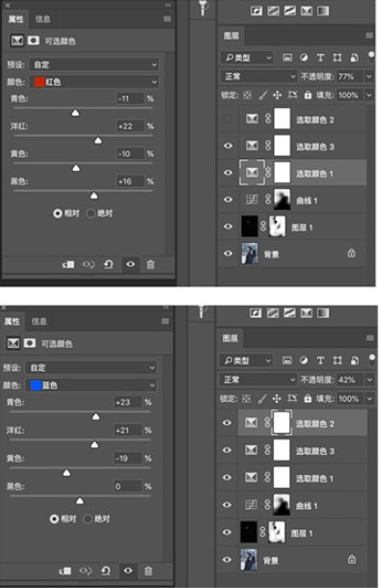Select 曲线 1 layer mask in 42% opacity panel
The image size is (379, 588).
(x=282, y=505)
